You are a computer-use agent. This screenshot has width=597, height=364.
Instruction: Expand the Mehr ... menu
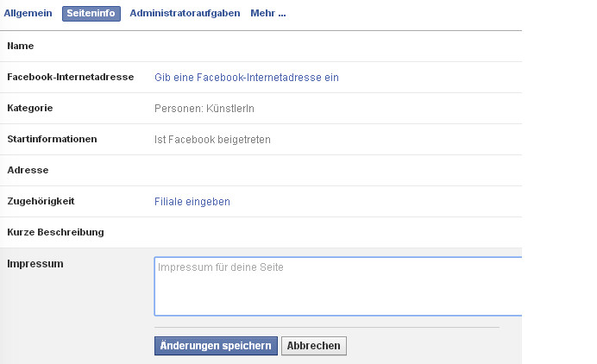[267, 14]
